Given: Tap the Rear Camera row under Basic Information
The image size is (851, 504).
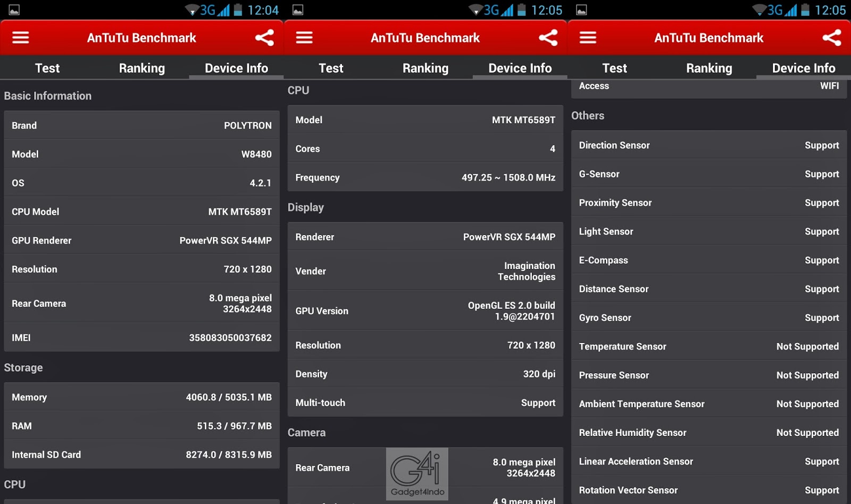Looking at the screenshot, I should click(141, 304).
